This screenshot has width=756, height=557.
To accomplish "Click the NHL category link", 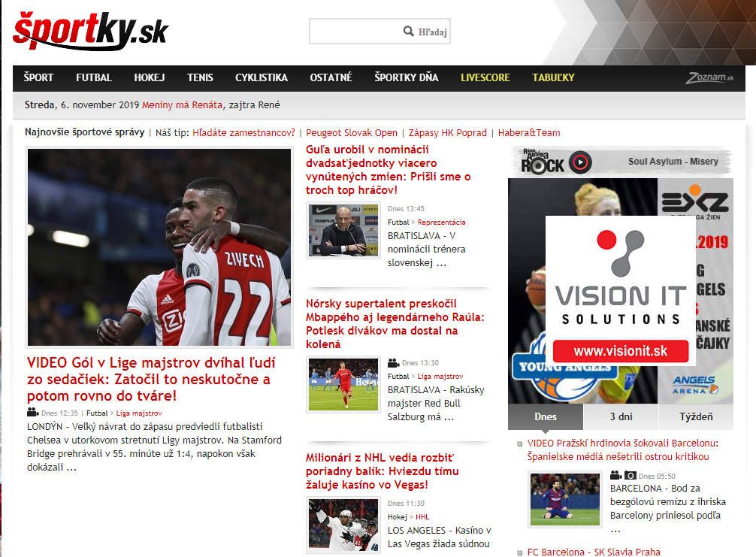I will [422, 517].
